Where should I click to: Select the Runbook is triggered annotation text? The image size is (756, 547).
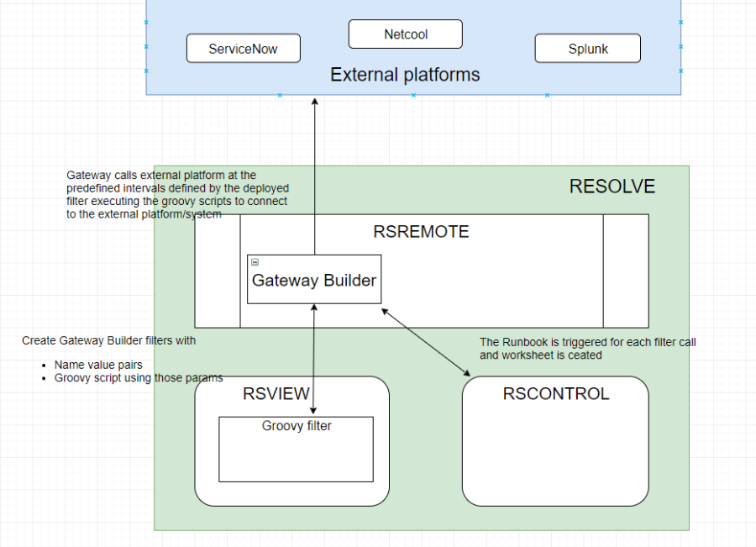pos(587,349)
